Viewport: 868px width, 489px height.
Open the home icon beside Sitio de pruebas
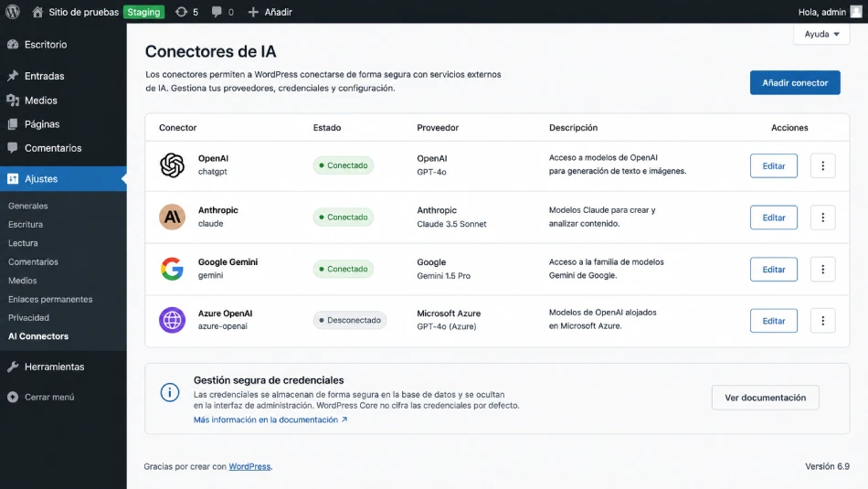point(37,12)
